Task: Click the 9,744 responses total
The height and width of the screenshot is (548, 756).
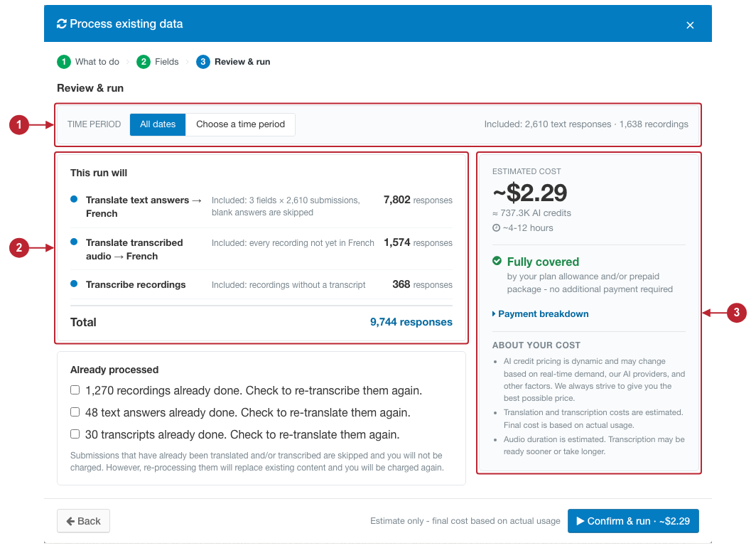Action: tap(411, 322)
